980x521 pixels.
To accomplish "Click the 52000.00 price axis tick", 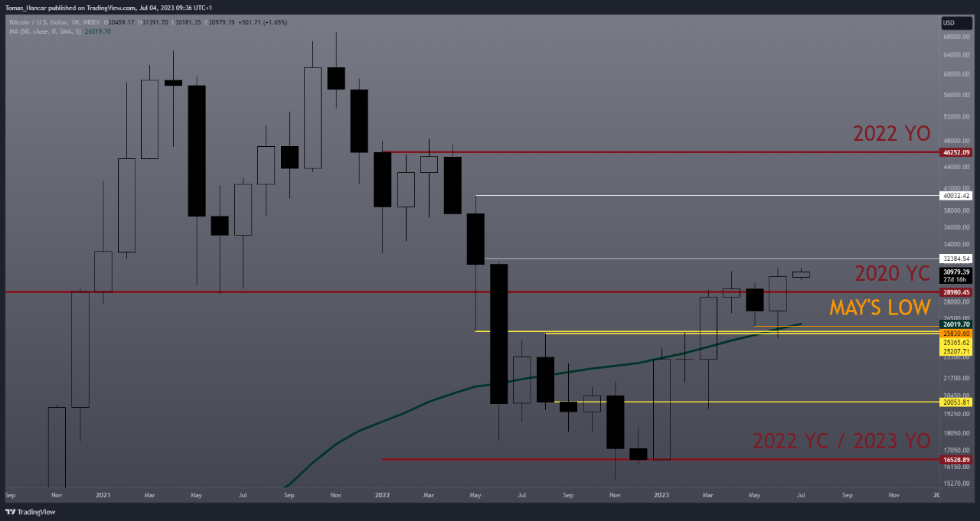I will click(956, 117).
